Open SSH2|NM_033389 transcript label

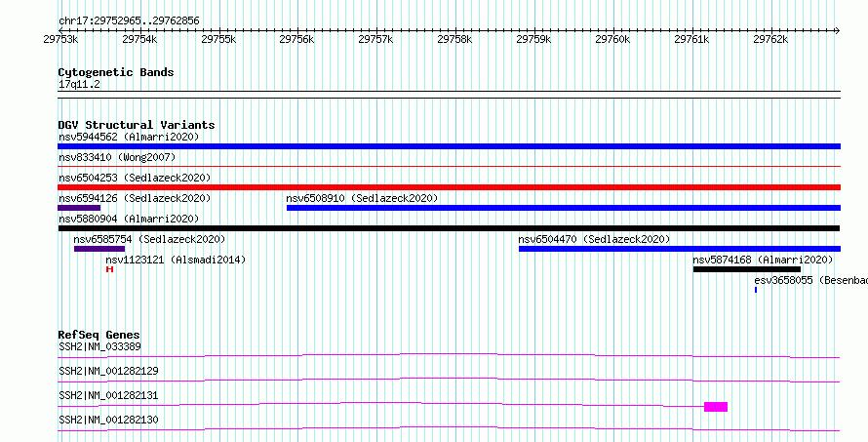99,346
